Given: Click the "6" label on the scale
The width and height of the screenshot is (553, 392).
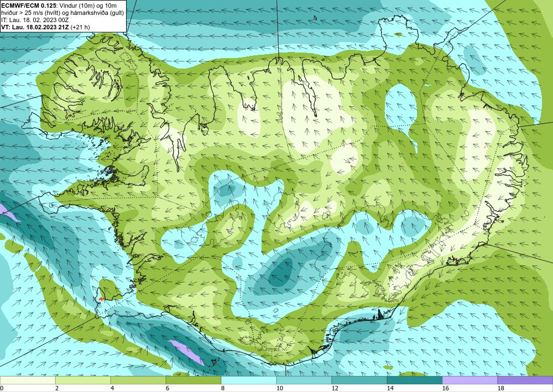Looking at the screenshot, I should point(168,389).
